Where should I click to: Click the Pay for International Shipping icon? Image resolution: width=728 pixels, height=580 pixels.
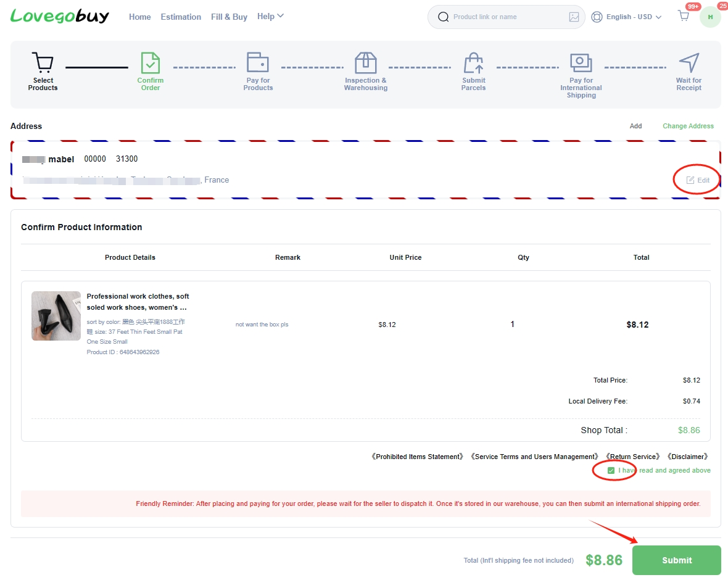coord(581,62)
